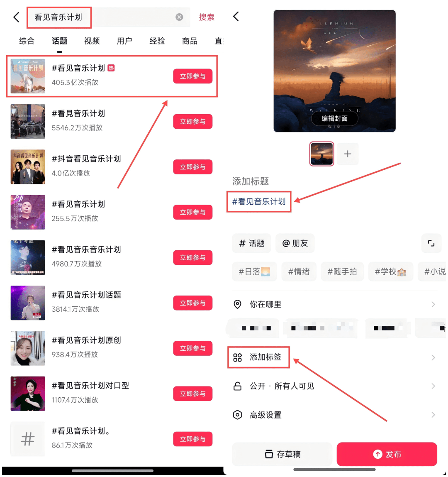The width and height of the screenshot is (448, 477).
Task: Select the #日落 suggested hashtag chip
Action: (254, 272)
